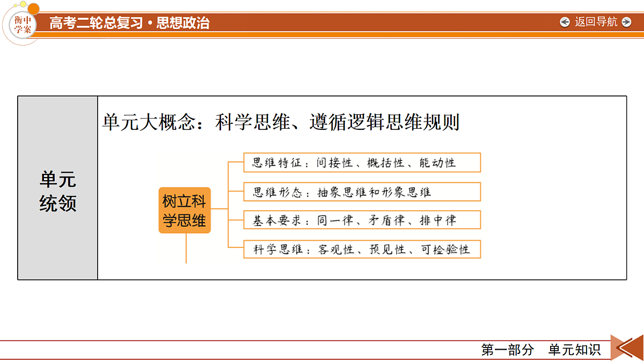Click the 单元知识 footer label

click(x=574, y=350)
